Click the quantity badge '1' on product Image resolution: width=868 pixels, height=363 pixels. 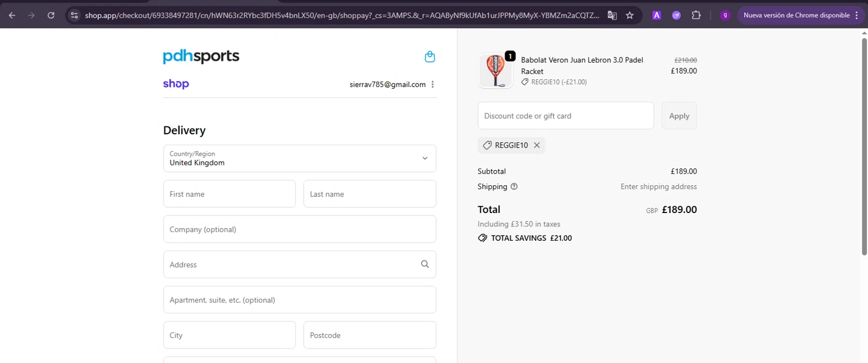tap(510, 56)
